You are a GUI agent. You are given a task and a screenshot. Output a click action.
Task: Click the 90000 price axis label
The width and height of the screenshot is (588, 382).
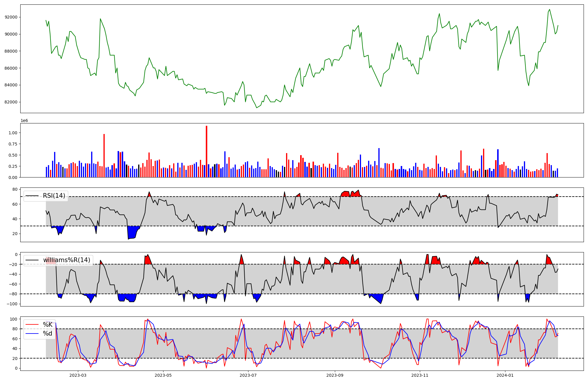coord(11,34)
